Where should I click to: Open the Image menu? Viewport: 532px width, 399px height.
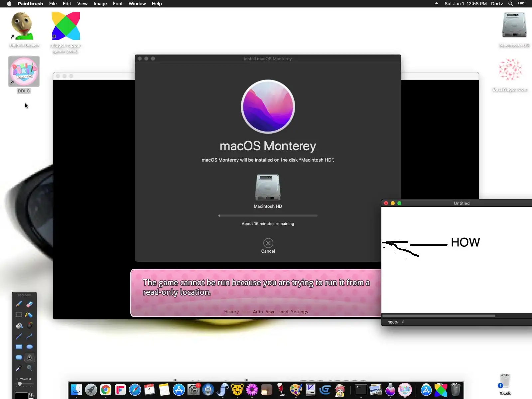pyautogui.click(x=100, y=4)
